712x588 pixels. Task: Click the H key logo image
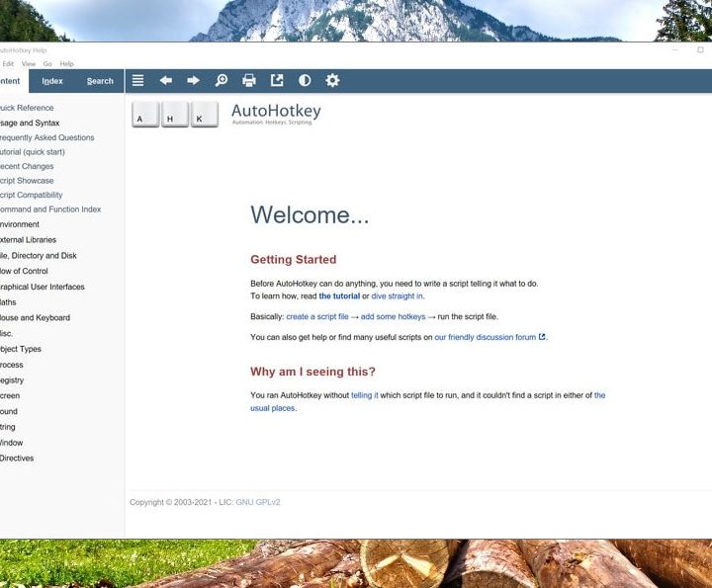coord(175,115)
